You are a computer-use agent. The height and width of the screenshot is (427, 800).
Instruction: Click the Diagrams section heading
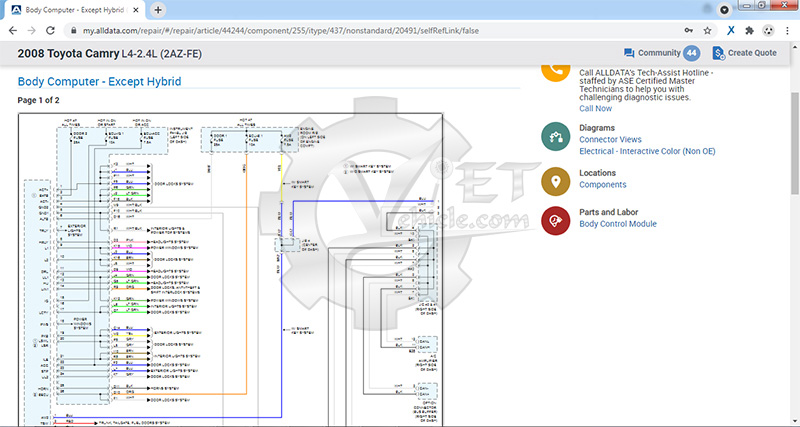[597, 128]
